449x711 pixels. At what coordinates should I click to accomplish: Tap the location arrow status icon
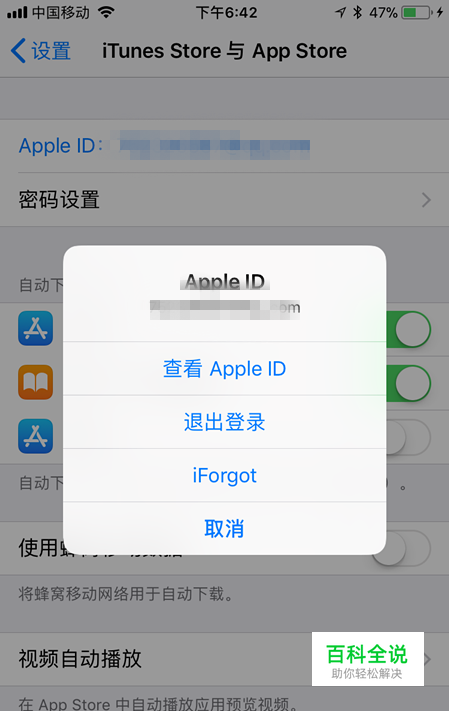click(x=340, y=12)
